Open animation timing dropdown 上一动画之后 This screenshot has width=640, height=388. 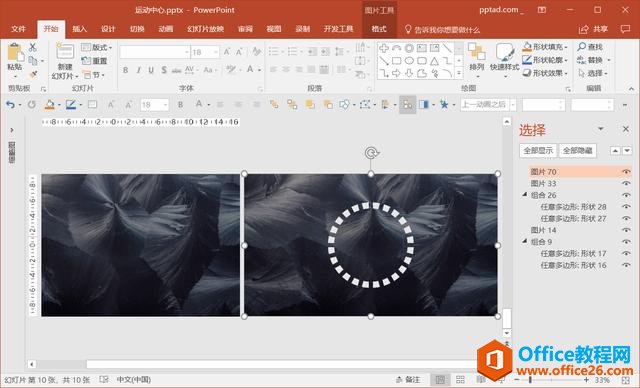click(513, 105)
